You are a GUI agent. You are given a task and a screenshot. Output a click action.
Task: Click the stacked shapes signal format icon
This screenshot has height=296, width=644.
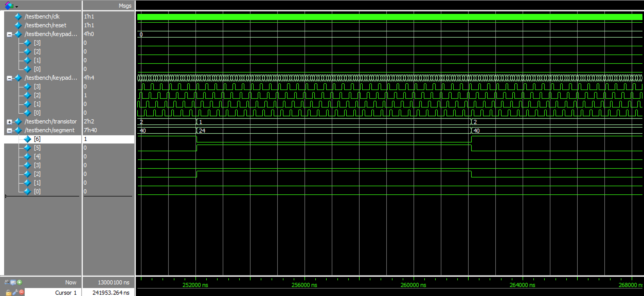point(9,6)
